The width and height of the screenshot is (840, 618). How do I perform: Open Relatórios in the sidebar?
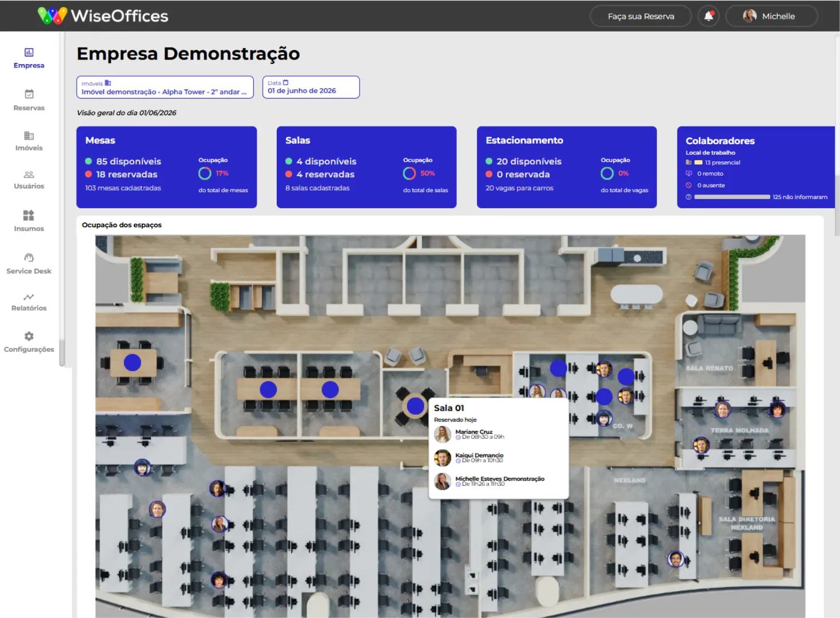coord(29,302)
